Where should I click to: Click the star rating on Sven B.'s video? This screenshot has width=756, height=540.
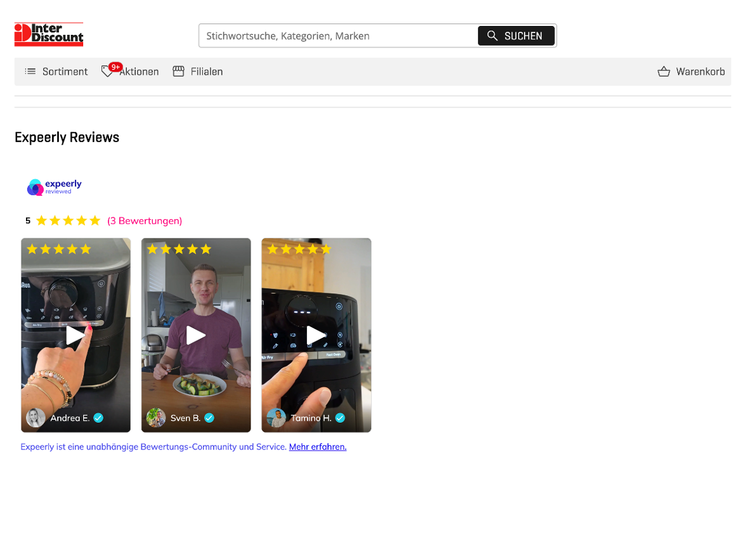(x=179, y=249)
